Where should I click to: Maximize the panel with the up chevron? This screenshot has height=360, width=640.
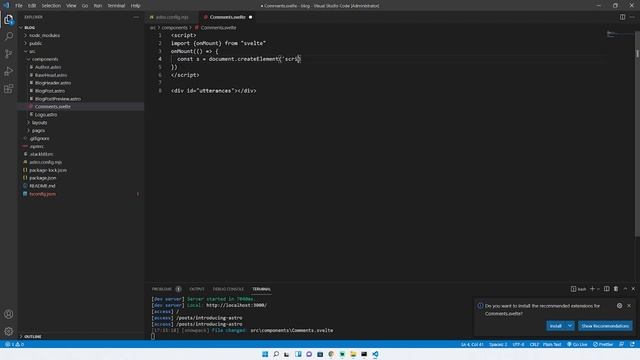625,289
